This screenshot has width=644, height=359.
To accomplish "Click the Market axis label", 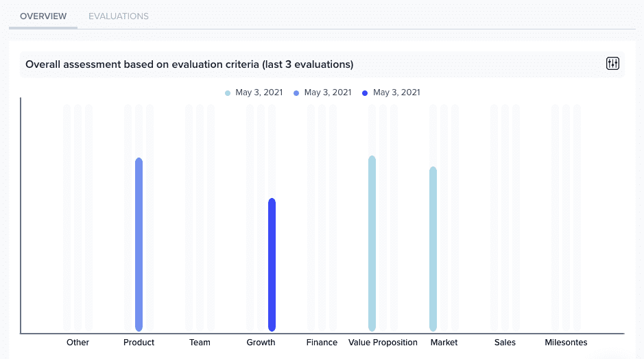I will pyautogui.click(x=444, y=343).
